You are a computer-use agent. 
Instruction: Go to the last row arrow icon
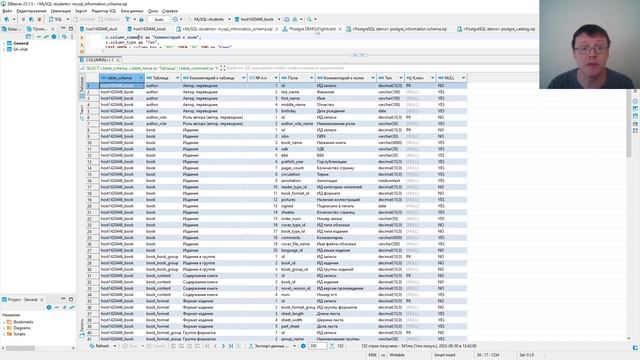click(x=231, y=346)
